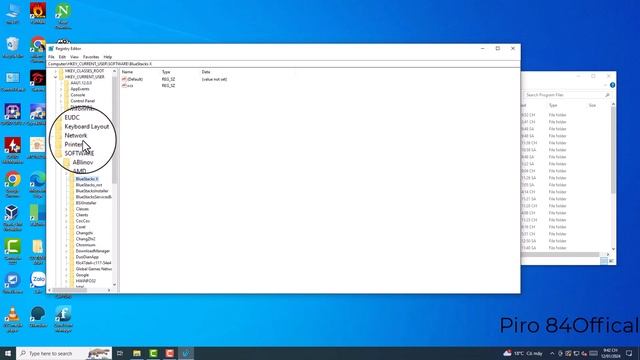Select the Network registry key
This screenshot has width=640, height=360.
coord(76,136)
